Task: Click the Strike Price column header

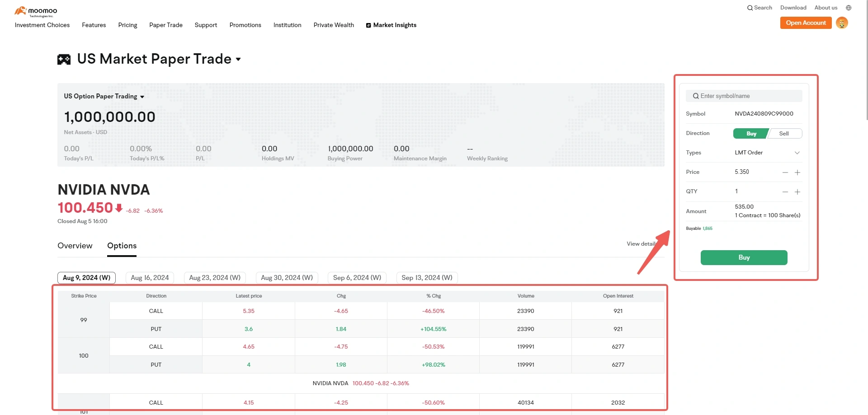Action: click(84, 296)
